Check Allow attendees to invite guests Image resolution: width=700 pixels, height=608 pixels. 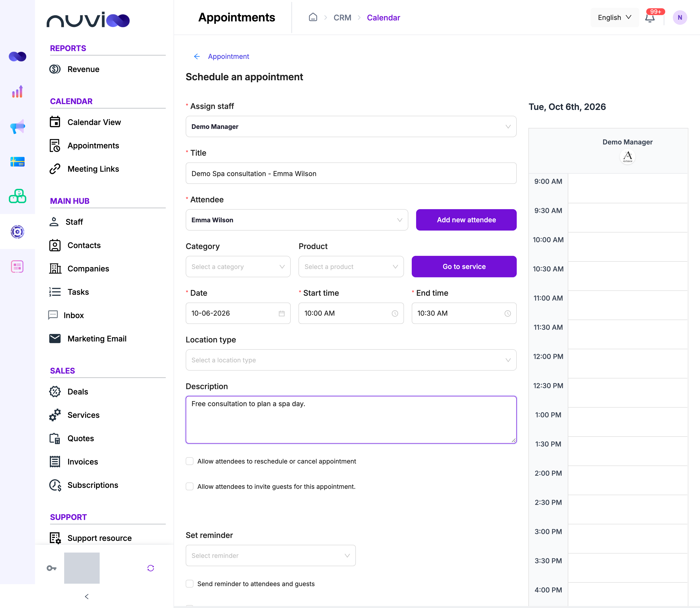pyautogui.click(x=190, y=487)
